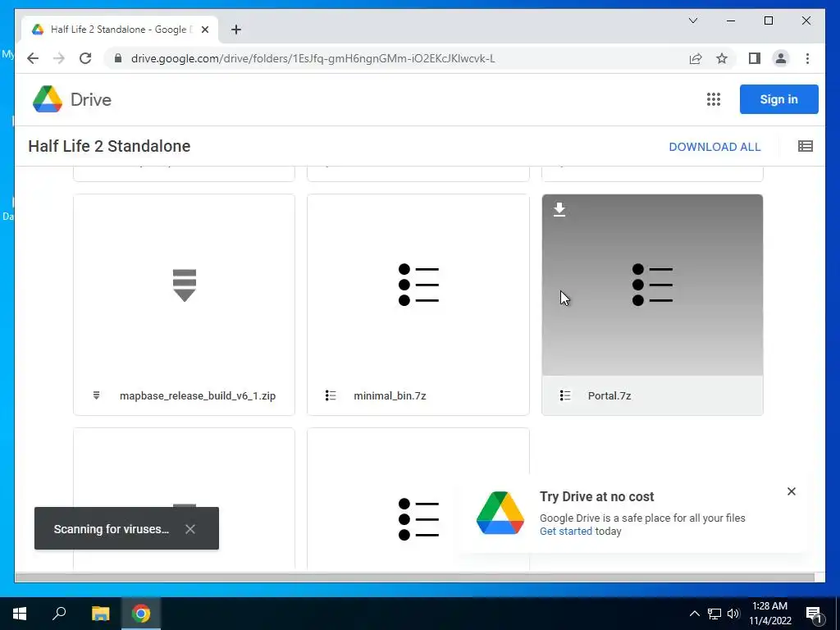Click the site lock icon

[x=118, y=58]
